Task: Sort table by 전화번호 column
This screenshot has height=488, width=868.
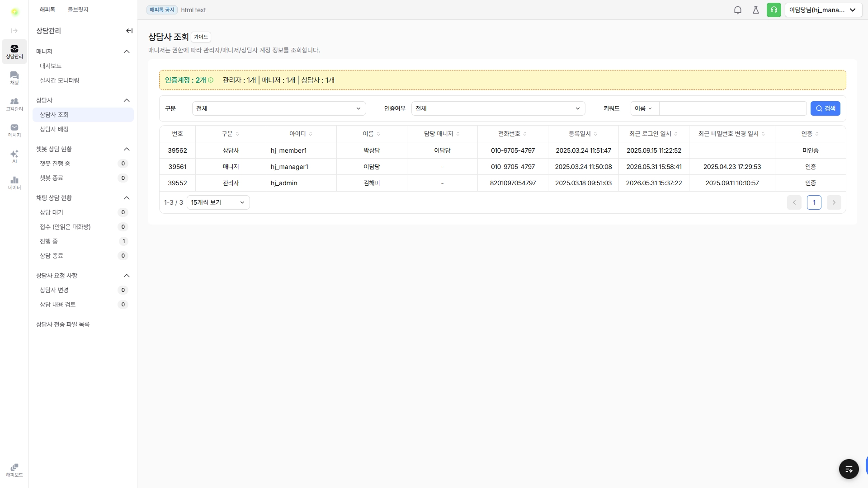Action: (525, 134)
